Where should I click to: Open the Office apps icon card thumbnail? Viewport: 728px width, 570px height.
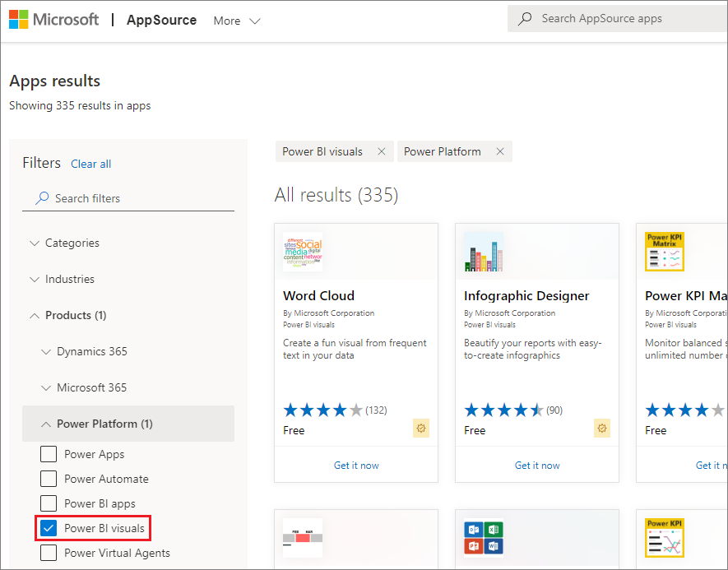pos(484,538)
